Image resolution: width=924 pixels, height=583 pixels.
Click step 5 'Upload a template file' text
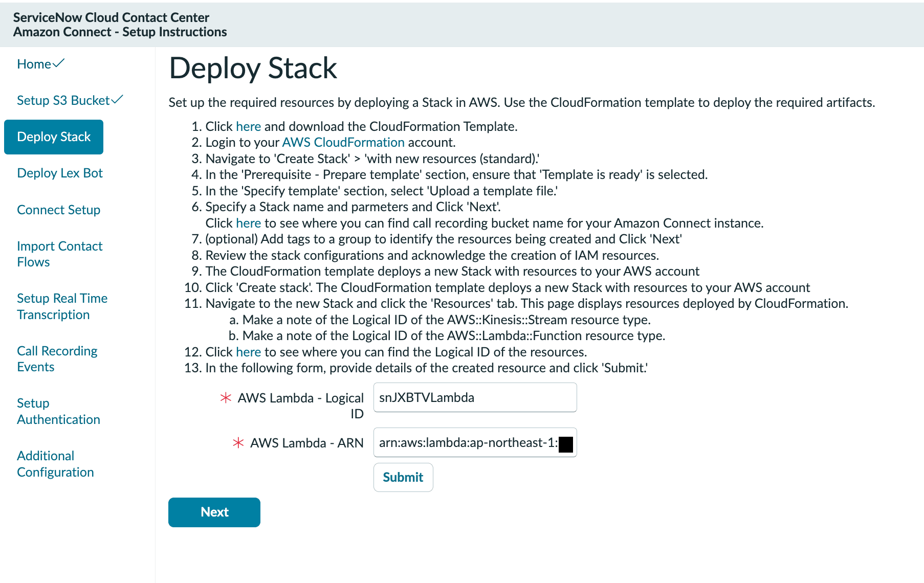coord(382,191)
